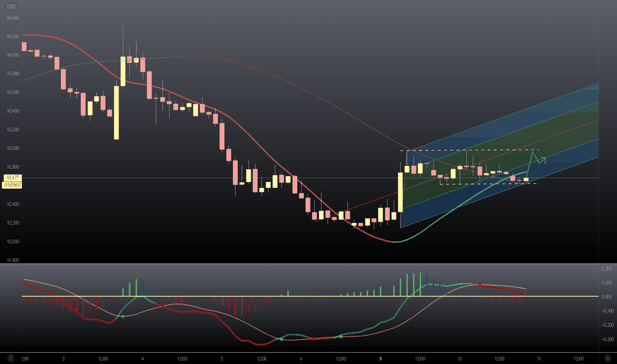Viewport: 617px width, 364px height.
Task: Click the -0.200 indicator scale label
Action: click(606, 325)
